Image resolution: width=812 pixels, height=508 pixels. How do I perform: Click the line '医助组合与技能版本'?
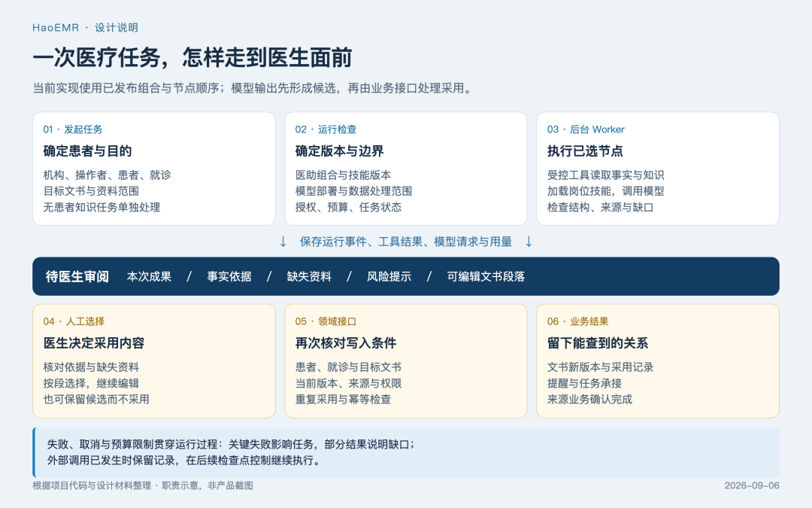click(344, 175)
